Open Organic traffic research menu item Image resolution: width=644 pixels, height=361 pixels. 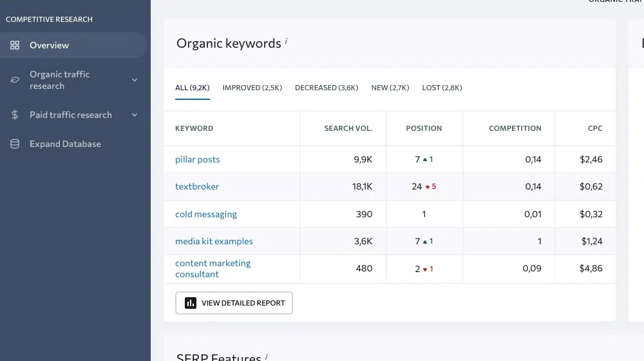point(73,80)
